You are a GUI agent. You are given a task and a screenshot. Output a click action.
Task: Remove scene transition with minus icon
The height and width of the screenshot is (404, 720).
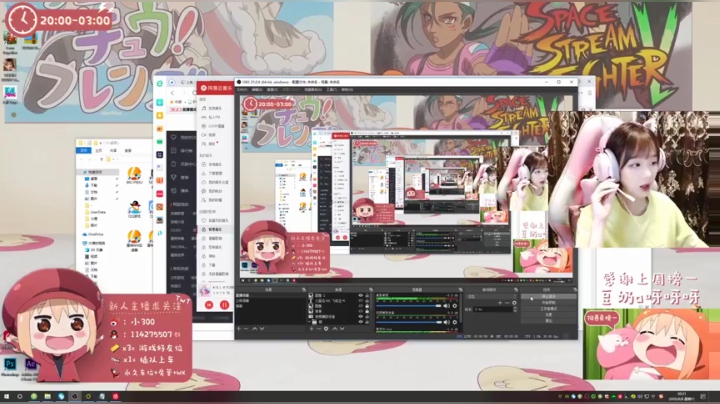[507, 303]
